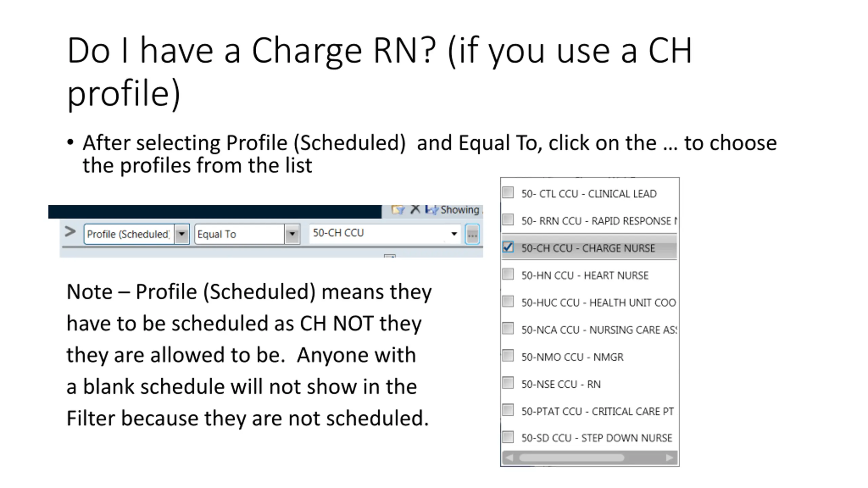868x488 pixels.
Task: Open the Profile (Scheduled) dropdown arrow
Action: [182, 234]
